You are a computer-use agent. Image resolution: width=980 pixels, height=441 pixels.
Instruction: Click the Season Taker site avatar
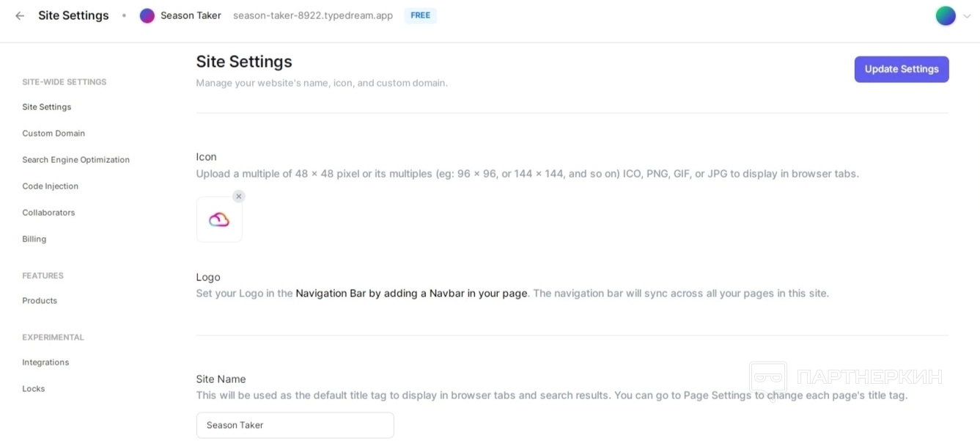pyautogui.click(x=147, y=15)
